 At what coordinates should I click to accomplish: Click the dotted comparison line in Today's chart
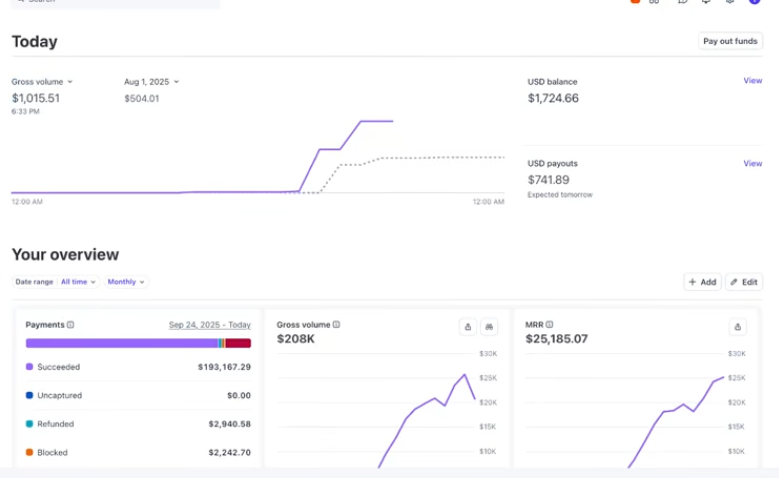(x=422, y=158)
